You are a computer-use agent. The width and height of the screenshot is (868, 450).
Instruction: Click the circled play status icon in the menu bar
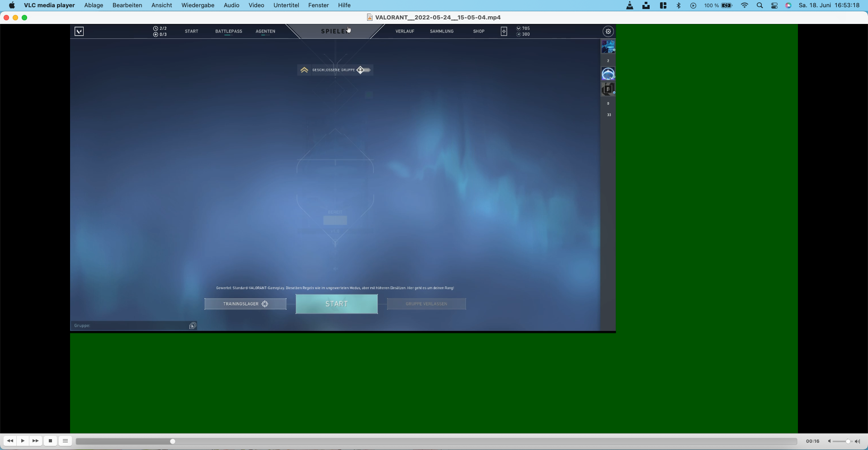[x=693, y=5]
